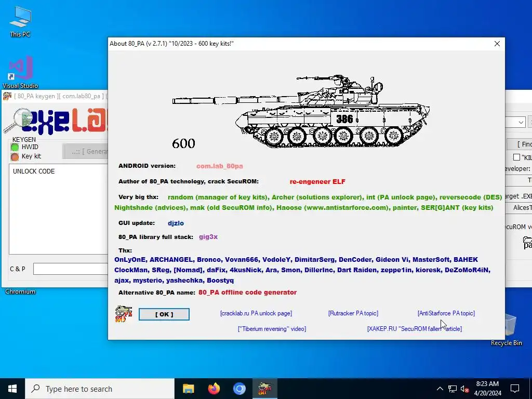
Task: Open the network status tray icon
Action: pos(453,389)
